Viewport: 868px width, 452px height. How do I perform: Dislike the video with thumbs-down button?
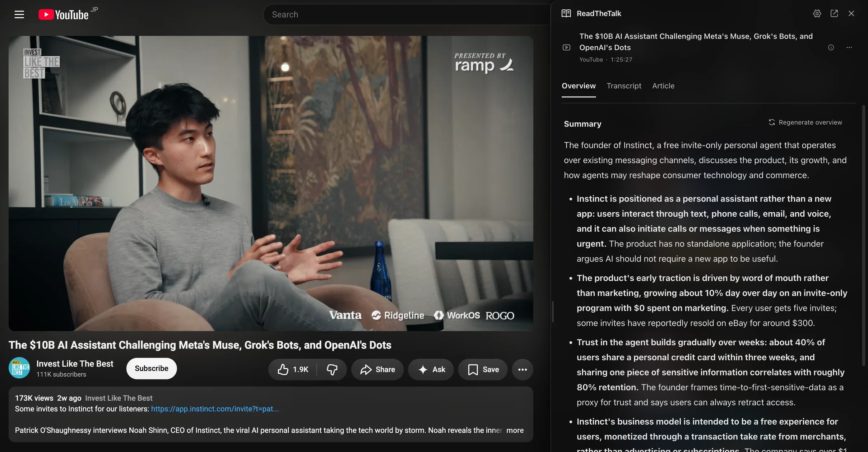(x=332, y=369)
